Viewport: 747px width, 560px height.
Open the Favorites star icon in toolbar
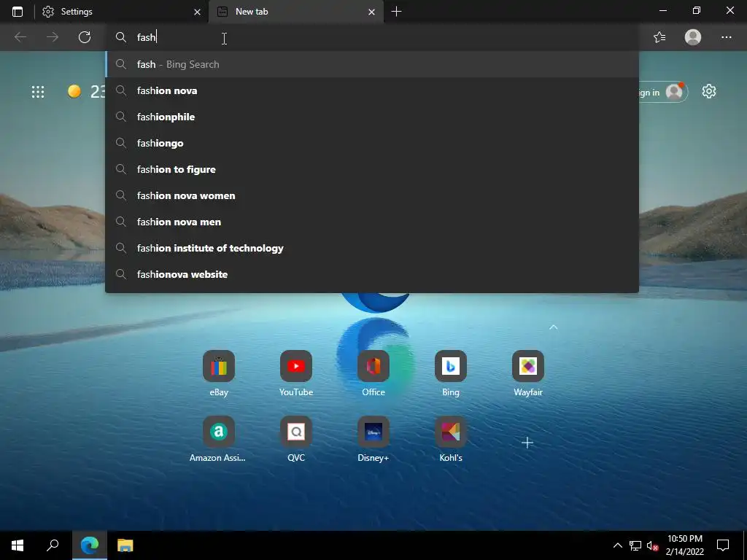pyautogui.click(x=659, y=37)
